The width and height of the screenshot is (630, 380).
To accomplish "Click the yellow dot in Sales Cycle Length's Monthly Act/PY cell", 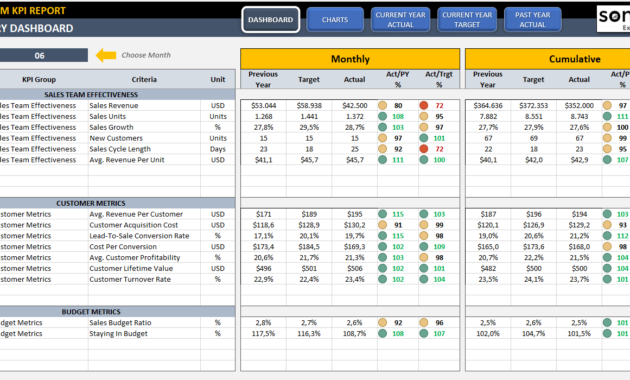I will pyautogui.click(x=382, y=149).
